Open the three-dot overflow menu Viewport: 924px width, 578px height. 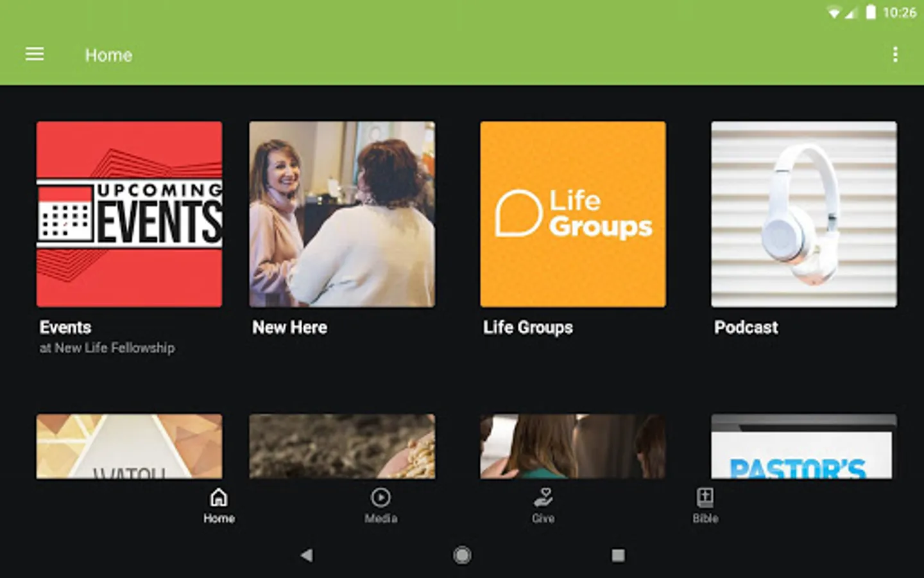[895, 55]
